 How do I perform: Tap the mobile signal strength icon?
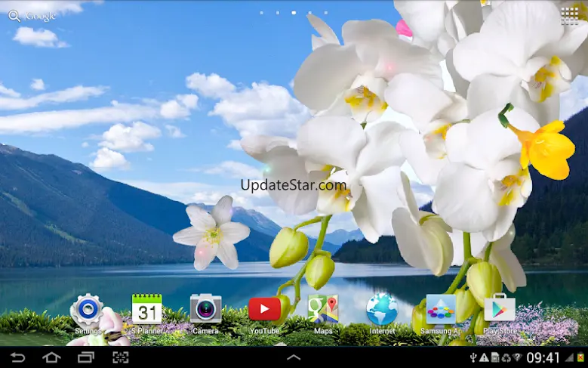tap(570, 357)
